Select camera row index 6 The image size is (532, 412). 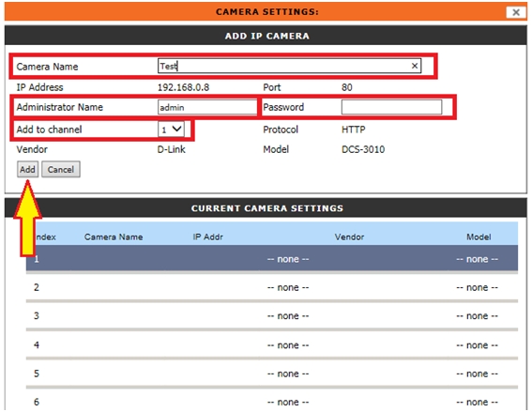tap(272, 401)
